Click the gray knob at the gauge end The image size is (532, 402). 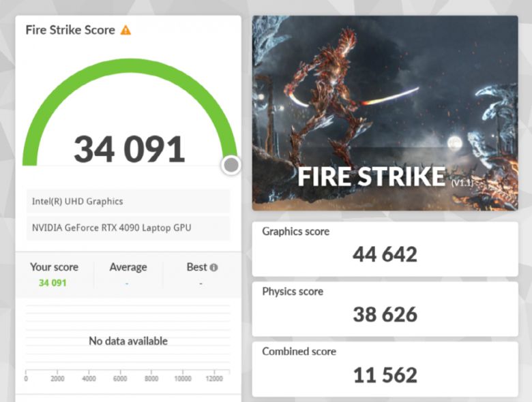pyautogui.click(x=231, y=165)
